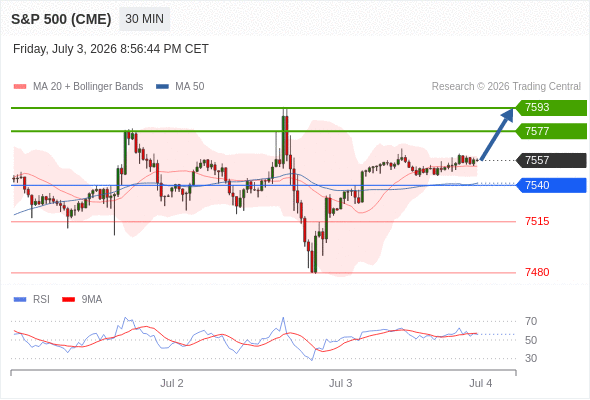This screenshot has width=590, height=400.
Task: Click the 7577 green resistance label
Action: tap(551, 131)
